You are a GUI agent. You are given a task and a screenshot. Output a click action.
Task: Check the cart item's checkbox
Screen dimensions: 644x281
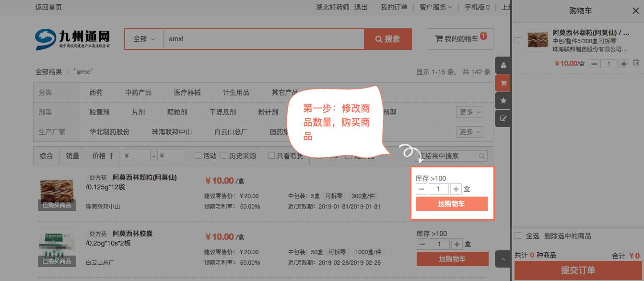tap(518, 41)
